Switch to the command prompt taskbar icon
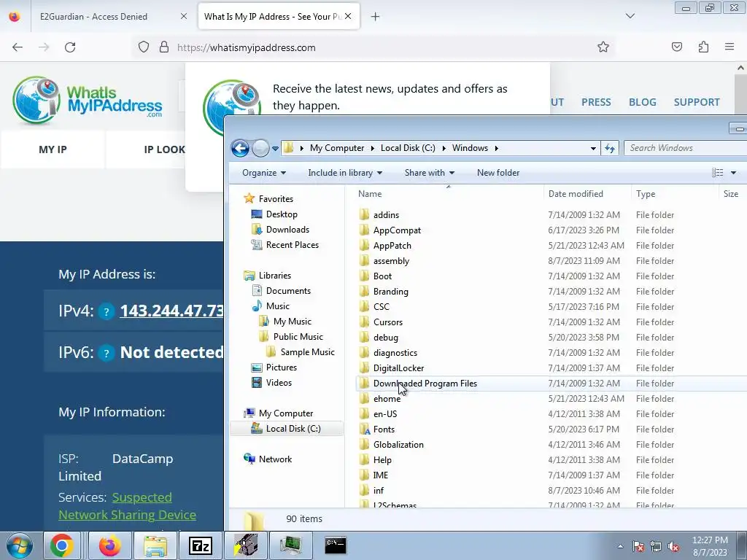The width and height of the screenshot is (747, 560). point(336,545)
